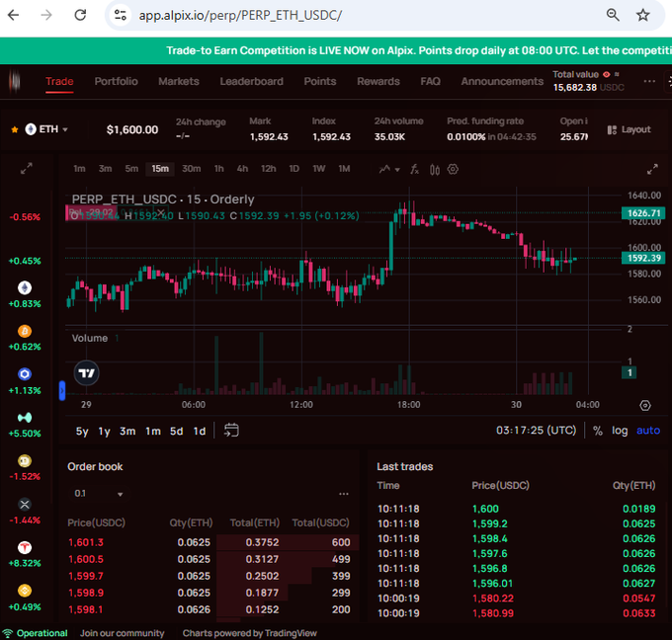Click the candlestick chart style icon
672x640 pixels.
[435, 170]
